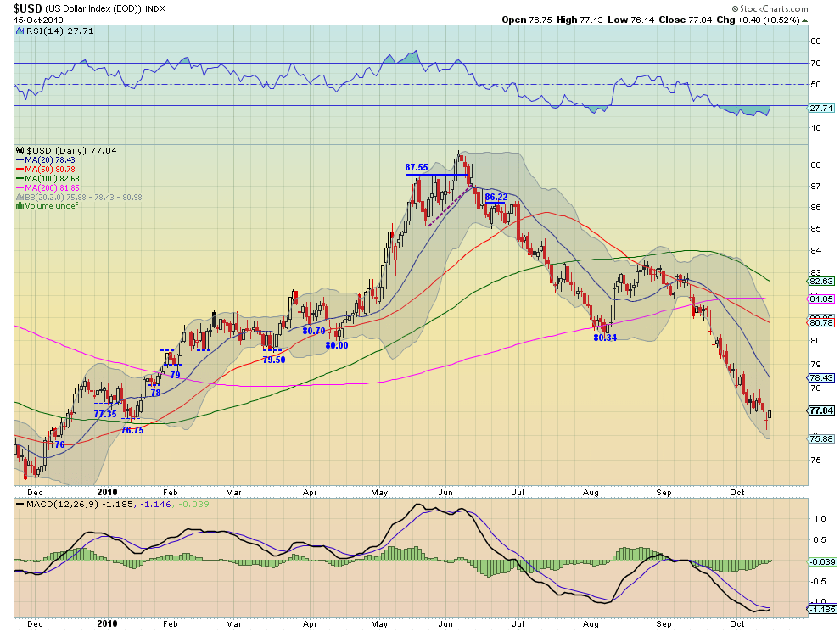
Task: Click the magenta MA(200) legend line marker
Action: click(x=20, y=188)
